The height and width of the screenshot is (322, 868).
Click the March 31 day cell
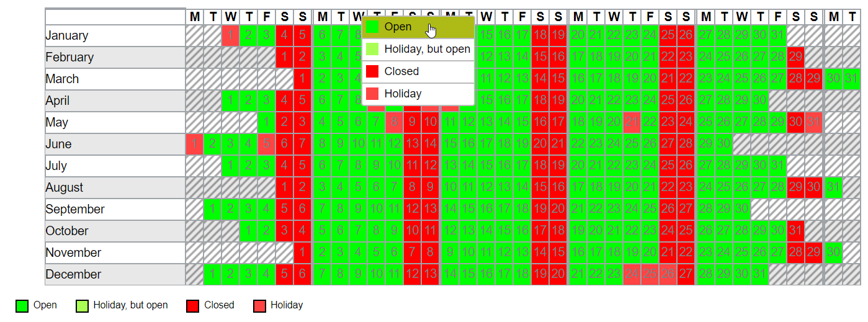(851, 79)
